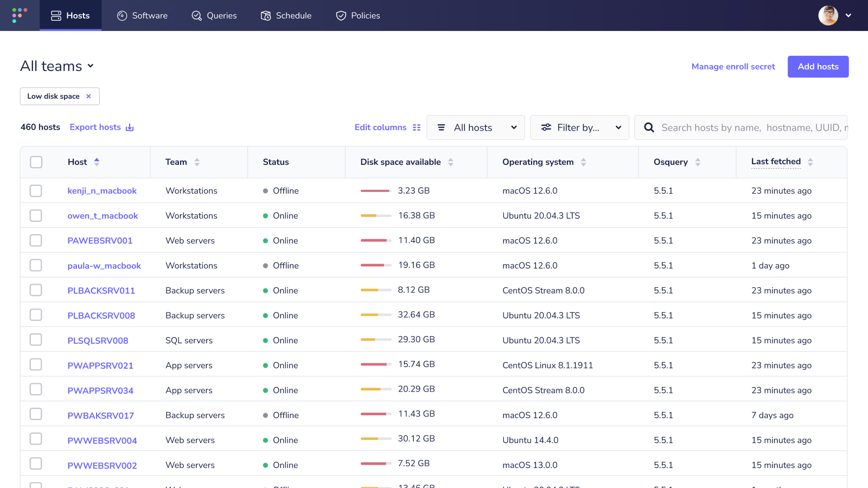The image size is (868, 488).
Task: Click the 460 hosts count text
Action: coord(40,127)
